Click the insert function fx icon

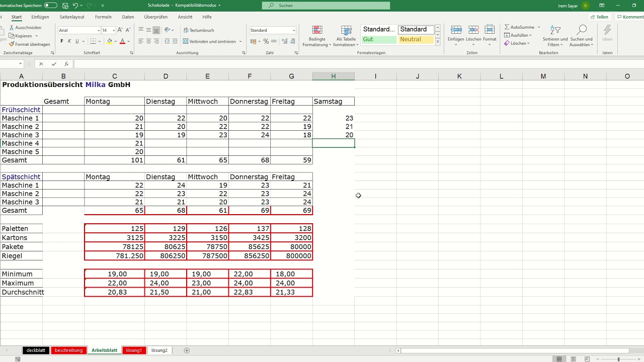click(66, 64)
